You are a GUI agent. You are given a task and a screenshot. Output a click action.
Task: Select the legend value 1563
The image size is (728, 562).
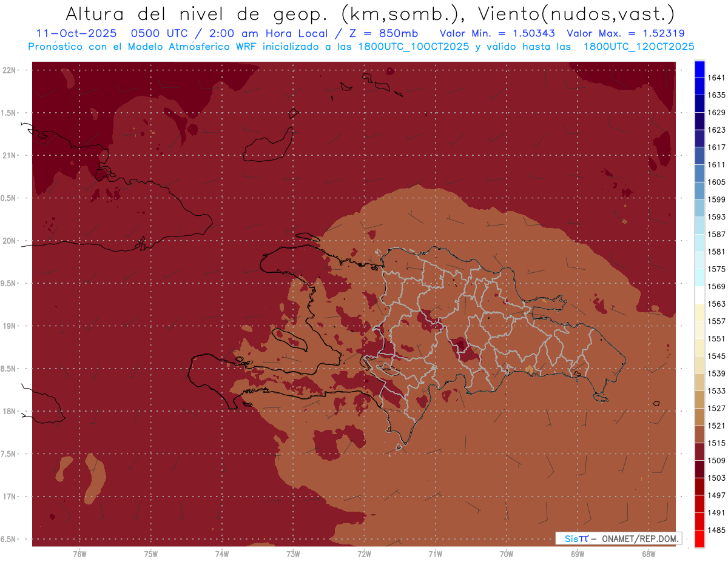point(716,304)
